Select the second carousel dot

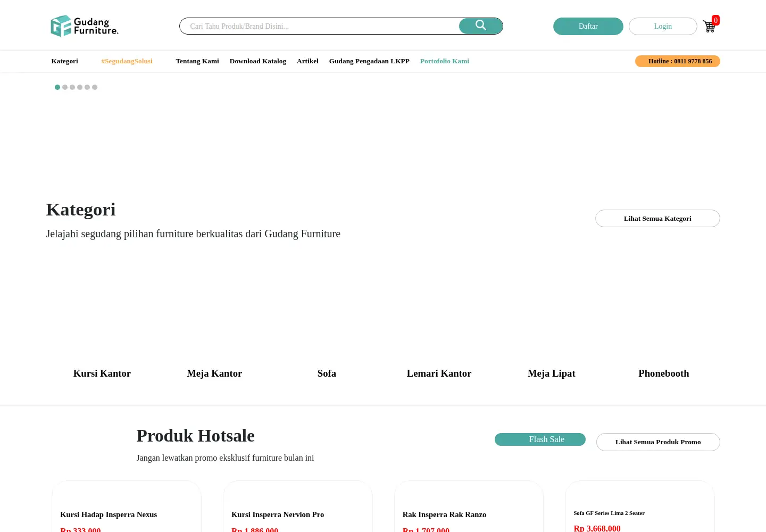tap(65, 87)
